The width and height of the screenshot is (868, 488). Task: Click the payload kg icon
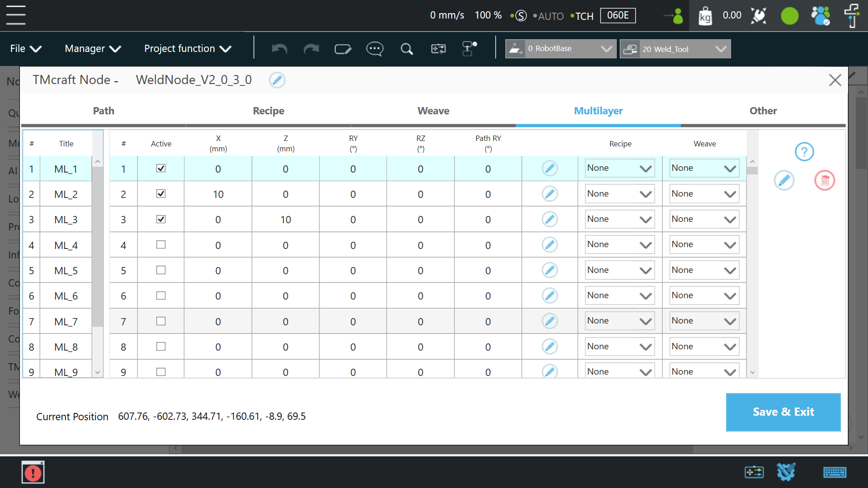[x=705, y=16]
